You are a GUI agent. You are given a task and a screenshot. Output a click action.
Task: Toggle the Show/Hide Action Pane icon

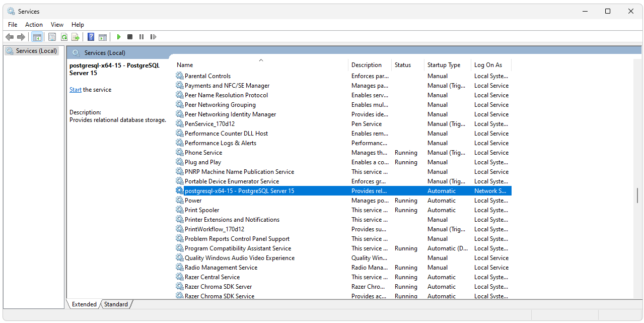click(x=103, y=37)
